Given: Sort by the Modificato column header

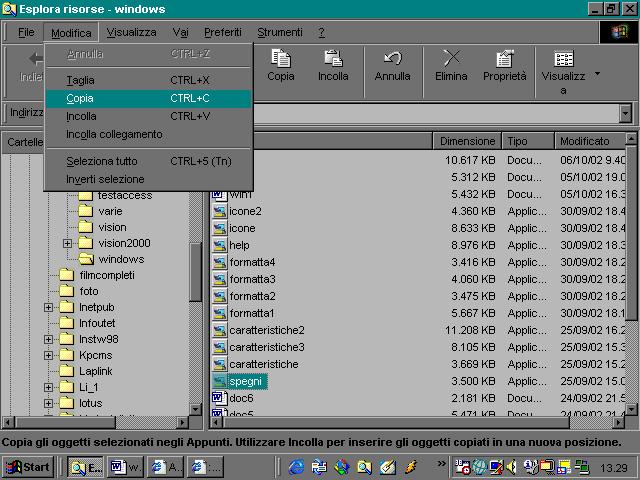Looking at the screenshot, I should pyautogui.click(x=590, y=141).
